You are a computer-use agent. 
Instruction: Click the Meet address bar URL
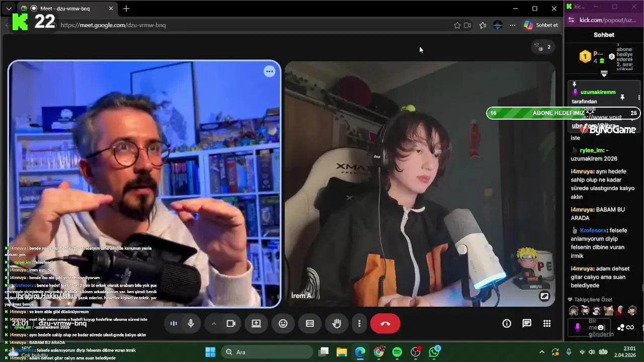pyautogui.click(x=113, y=25)
